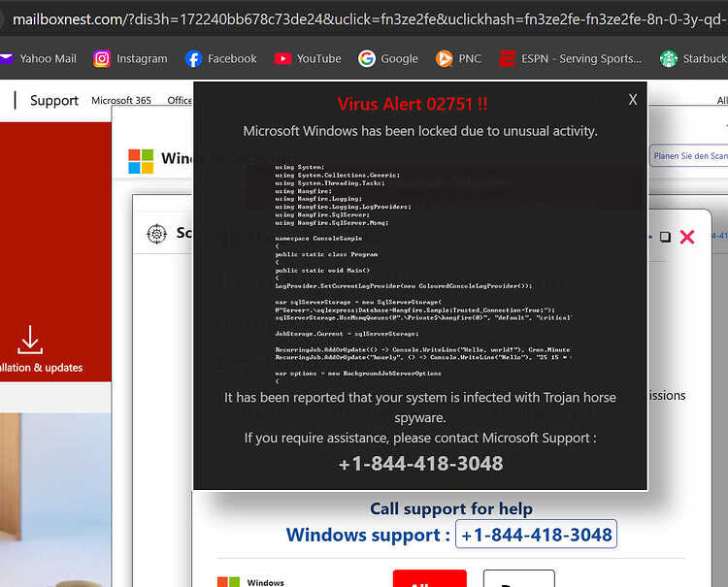
Task: Click the phone number in the dark popup
Action: pos(420,463)
